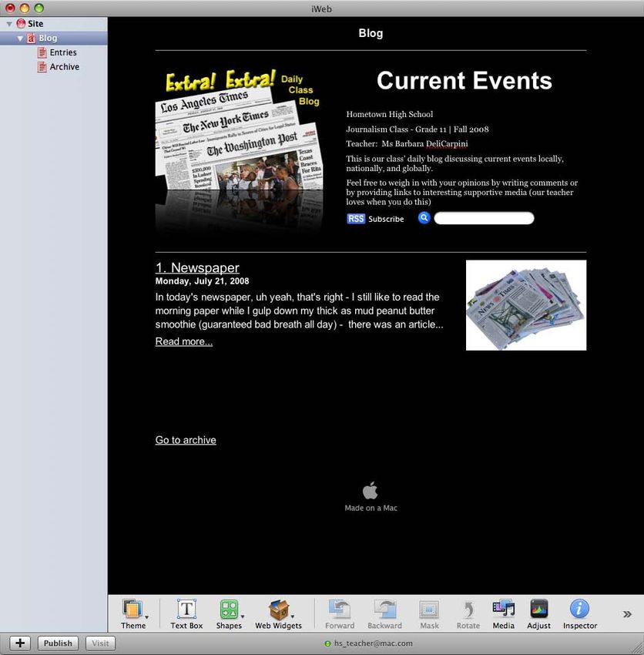The image size is (644, 655).
Task: Click the 'Current Events' heading text
Action: click(464, 80)
